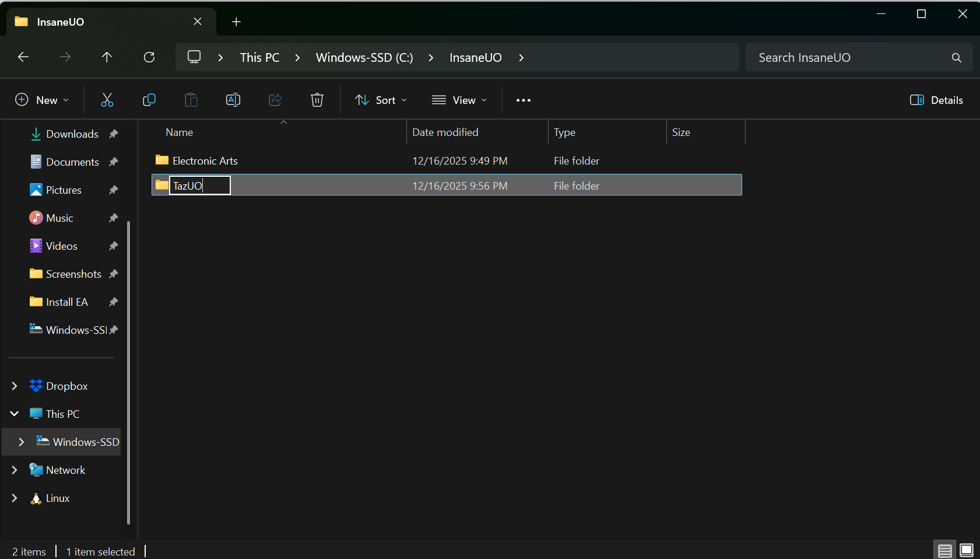This screenshot has width=980, height=559.
Task: Click the Delete trash can icon
Action: [317, 100]
